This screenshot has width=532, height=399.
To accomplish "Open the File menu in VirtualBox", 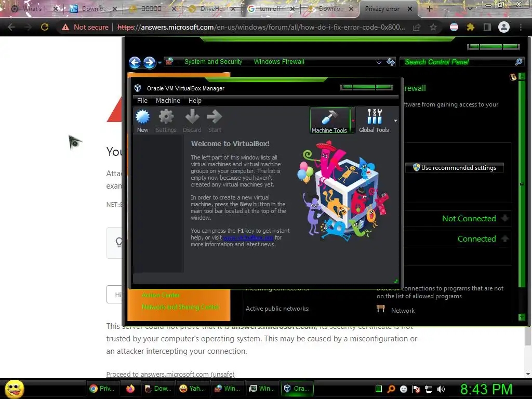I will tap(142, 100).
